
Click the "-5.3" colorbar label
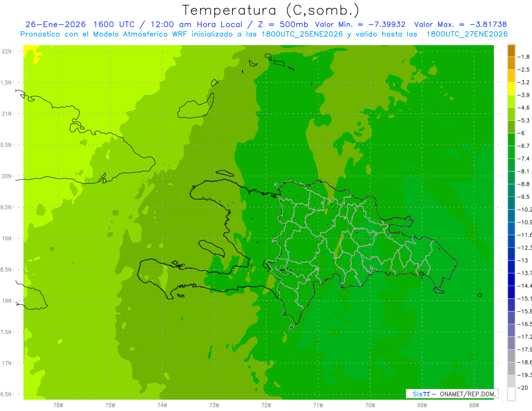click(524, 121)
